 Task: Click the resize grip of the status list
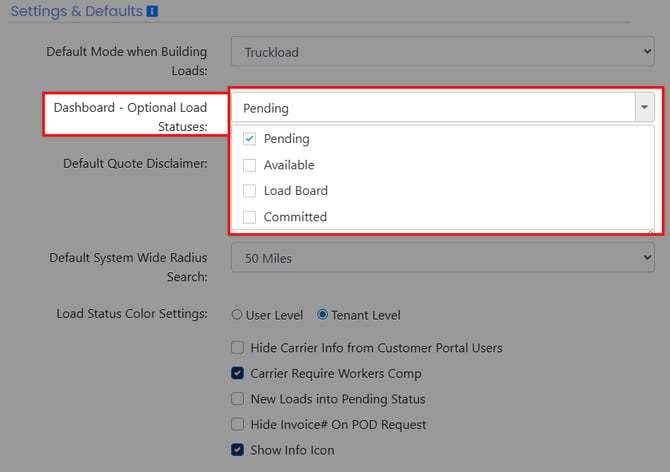pos(650,231)
